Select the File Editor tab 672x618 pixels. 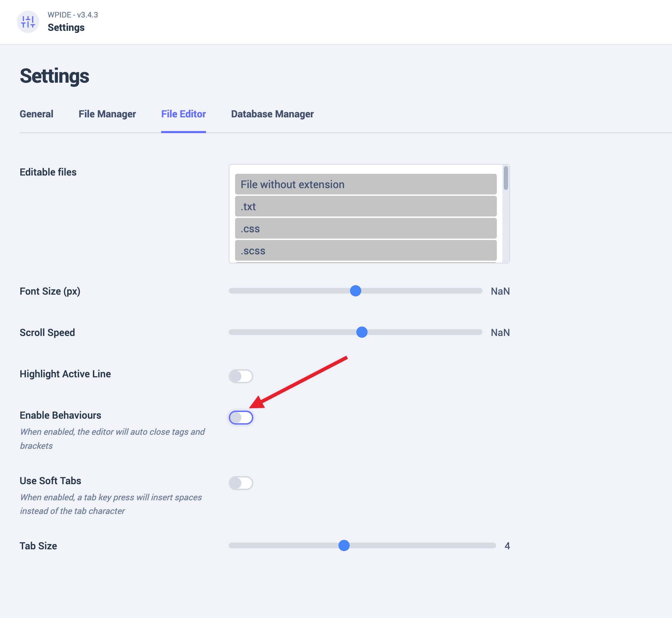tap(184, 114)
